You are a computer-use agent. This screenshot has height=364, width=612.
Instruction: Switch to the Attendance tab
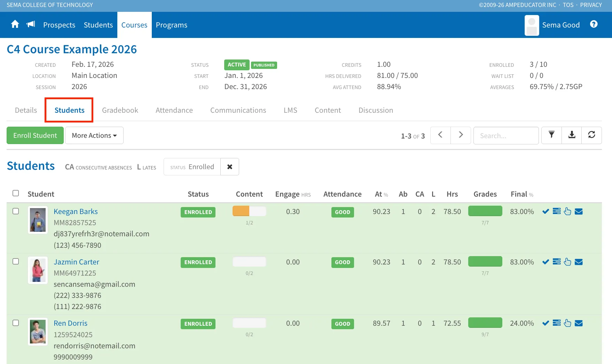[x=174, y=110]
